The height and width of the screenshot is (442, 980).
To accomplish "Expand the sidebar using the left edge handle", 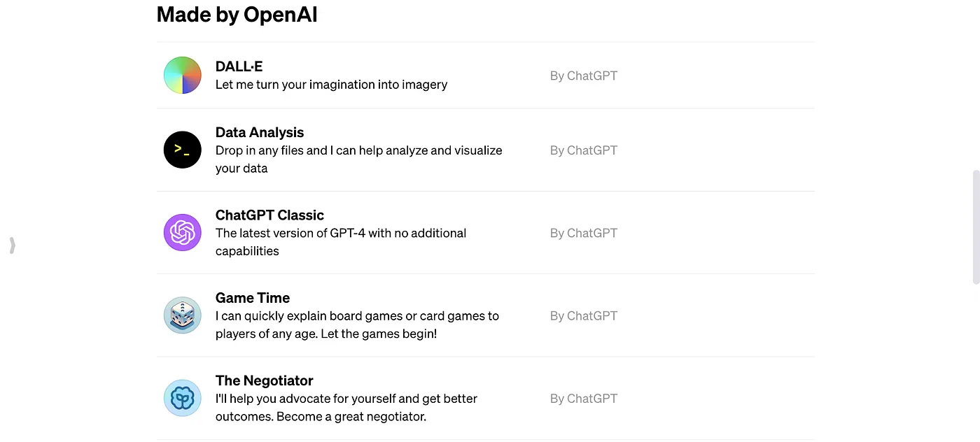I will (x=13, y=245).
